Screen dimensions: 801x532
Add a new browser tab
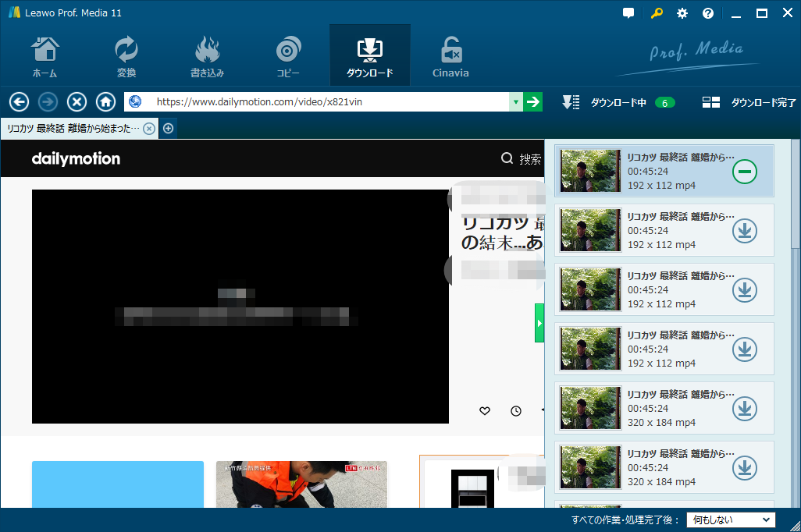click(x=168, y=129)
